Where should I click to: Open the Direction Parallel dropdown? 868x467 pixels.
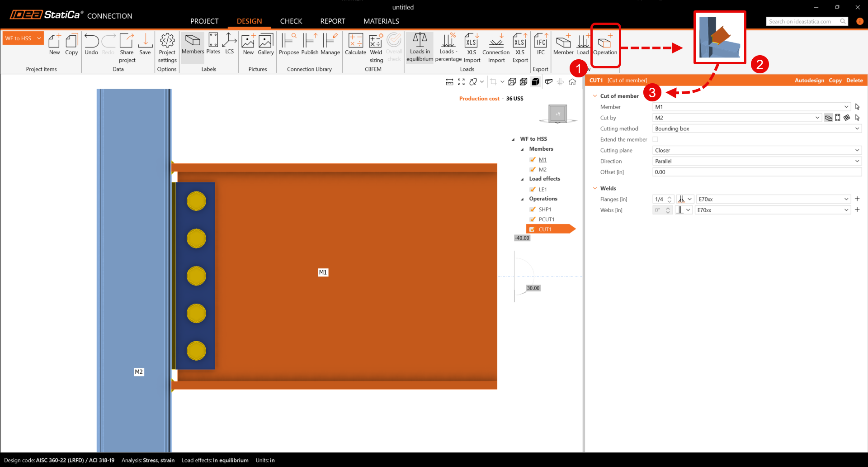(x=757, y=161)
